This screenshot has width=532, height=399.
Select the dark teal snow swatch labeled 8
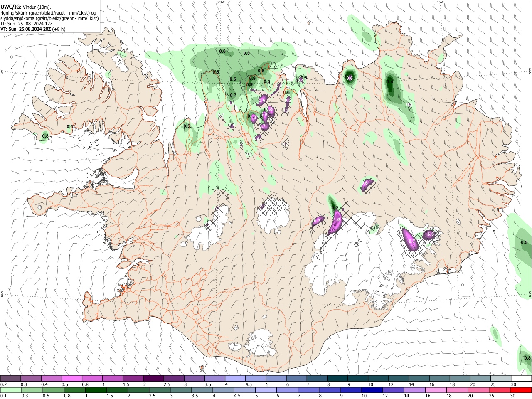tap(337, 379)
